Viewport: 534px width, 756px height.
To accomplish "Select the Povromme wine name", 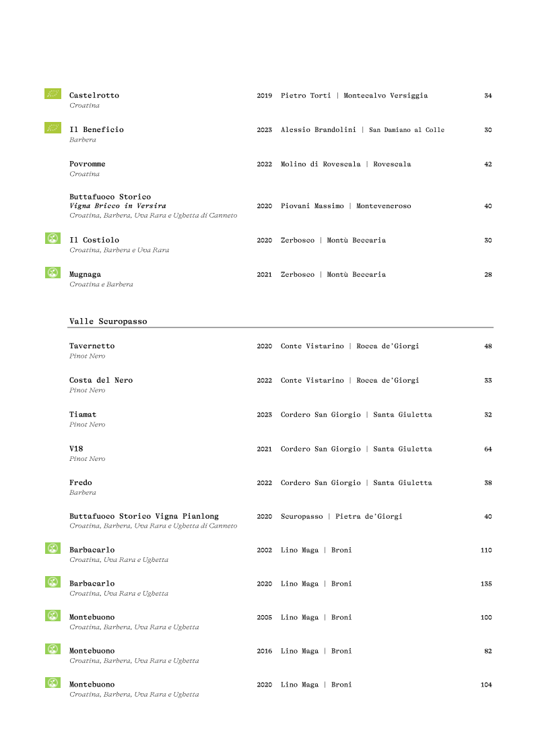I will (88, 164).
